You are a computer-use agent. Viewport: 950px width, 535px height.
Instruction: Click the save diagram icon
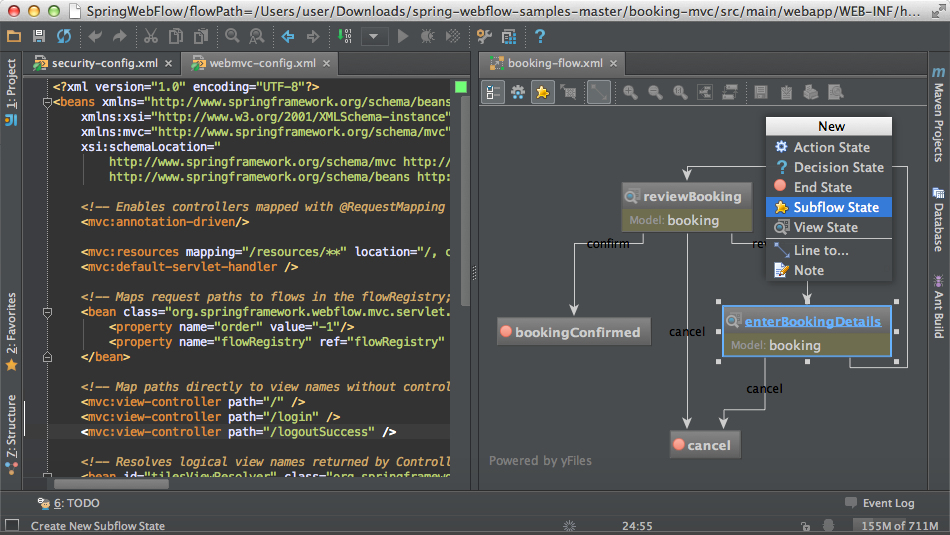click(761, 92)
